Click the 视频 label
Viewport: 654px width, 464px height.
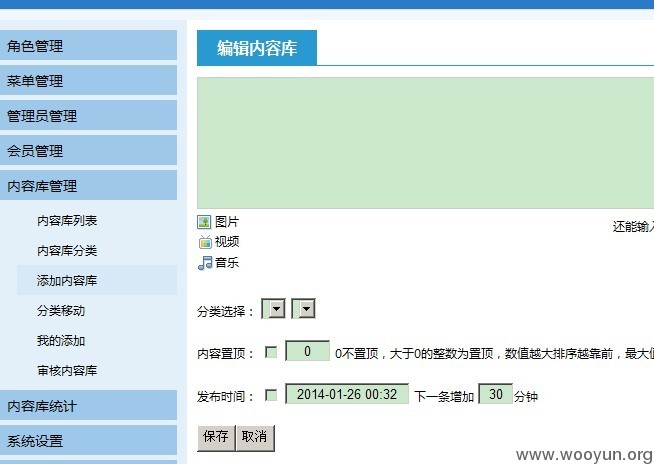point(227,242)
